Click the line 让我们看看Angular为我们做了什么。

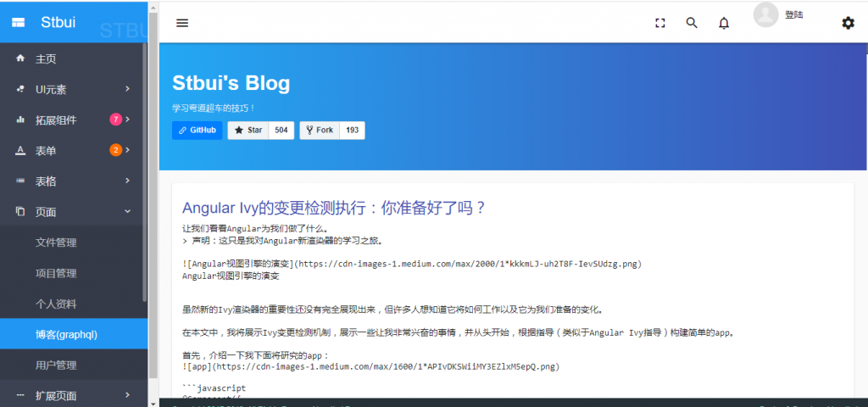coord(256,229)
